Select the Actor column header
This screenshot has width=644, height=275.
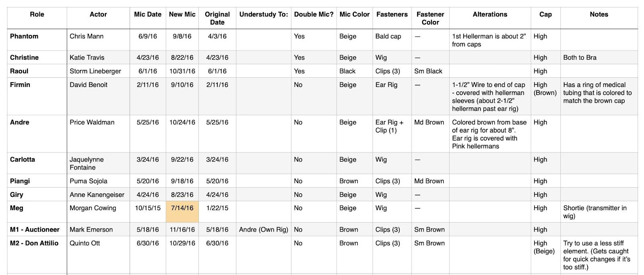coord(98,14)
